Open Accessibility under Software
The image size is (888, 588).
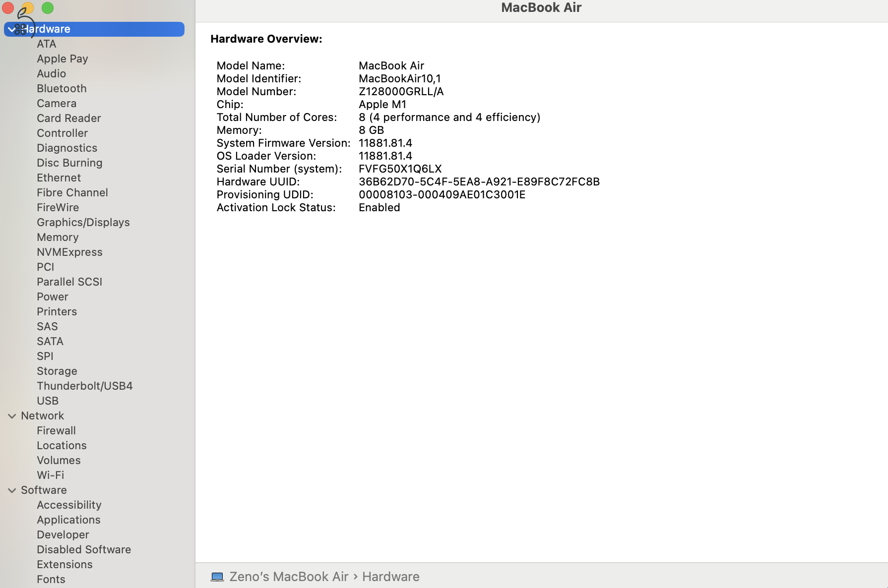(x=69, y=505)
